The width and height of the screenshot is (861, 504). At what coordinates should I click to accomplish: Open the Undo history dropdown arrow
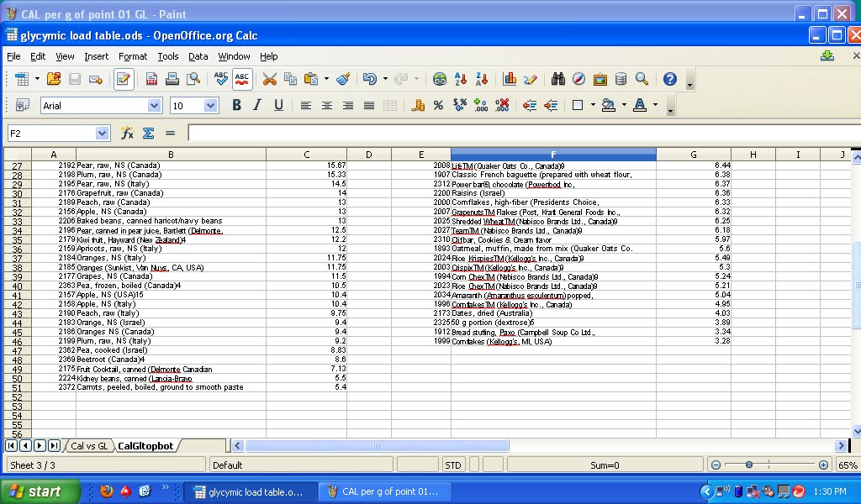tap(385, 79)
